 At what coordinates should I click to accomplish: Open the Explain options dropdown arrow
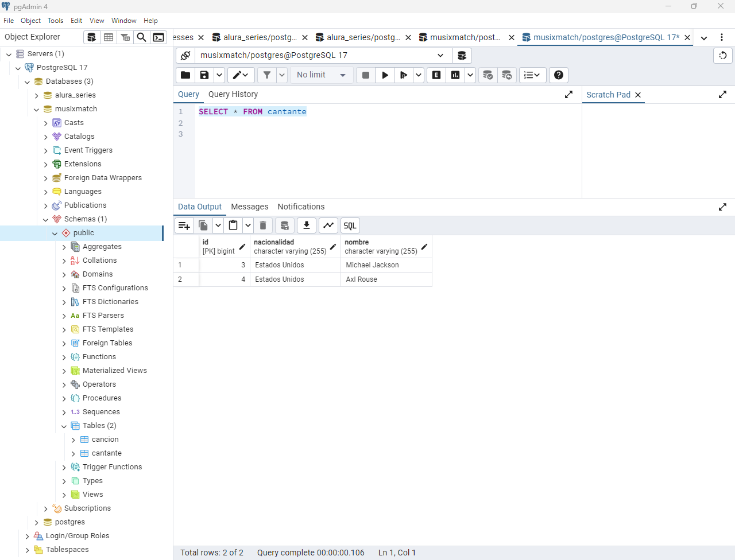(x=470, y=75)
